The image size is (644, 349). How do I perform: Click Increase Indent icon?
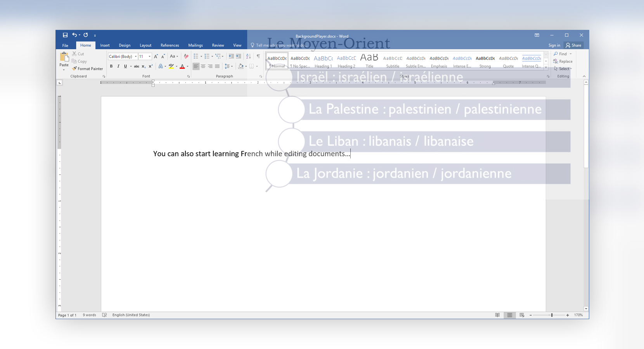(x=238, y=57)
